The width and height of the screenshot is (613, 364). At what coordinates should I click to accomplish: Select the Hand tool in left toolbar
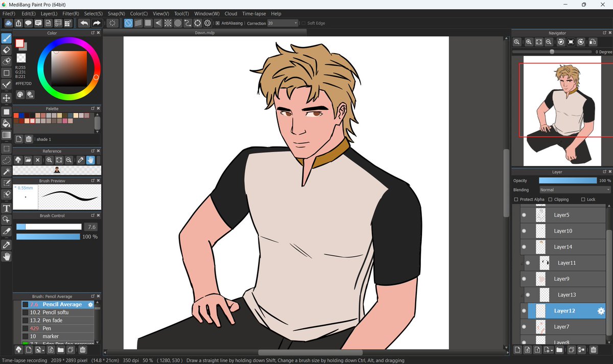click(x=6, y=257)
